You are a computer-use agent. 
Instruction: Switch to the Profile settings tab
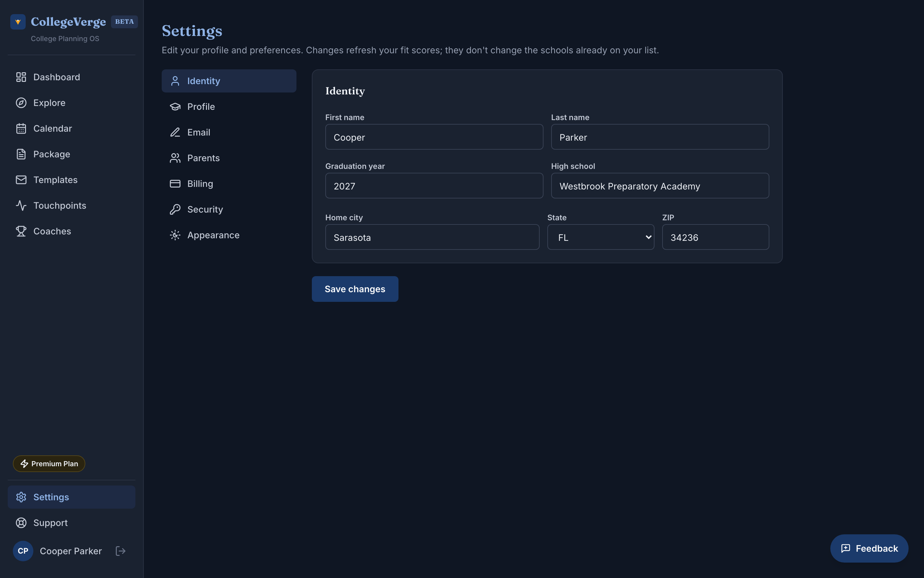(229, 107)
